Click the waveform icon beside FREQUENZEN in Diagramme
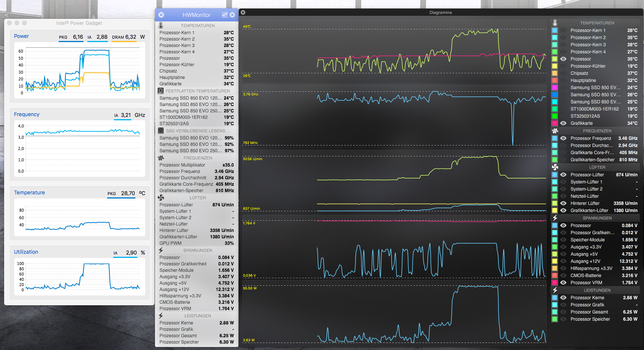The width and height of the screenshot is (644, 350). tap(555, 131)
